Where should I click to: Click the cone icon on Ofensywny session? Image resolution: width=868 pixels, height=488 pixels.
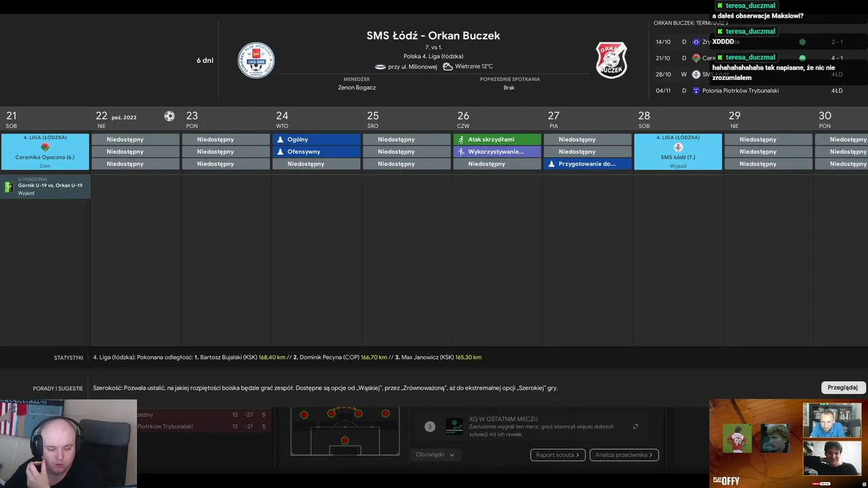[280, 152]
